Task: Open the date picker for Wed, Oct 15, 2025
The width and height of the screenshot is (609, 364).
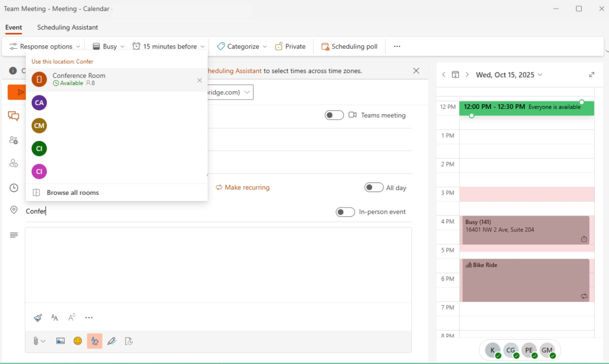Action: 509,75
